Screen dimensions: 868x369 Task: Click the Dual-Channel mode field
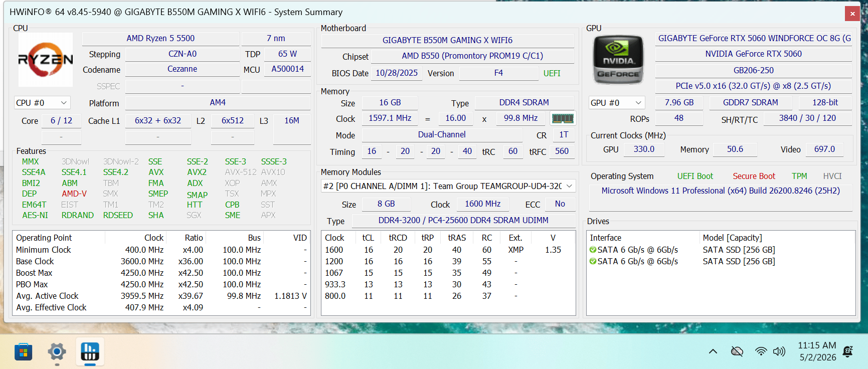442,135
